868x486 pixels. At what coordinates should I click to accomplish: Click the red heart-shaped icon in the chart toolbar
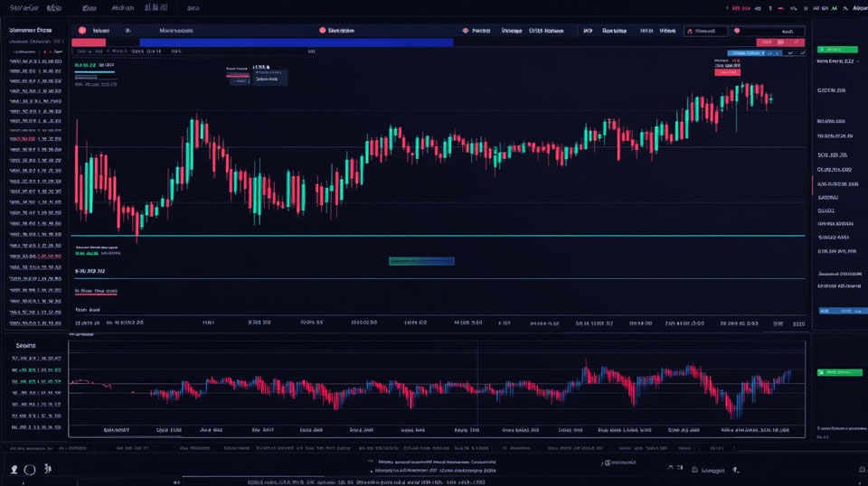point(465,31)
